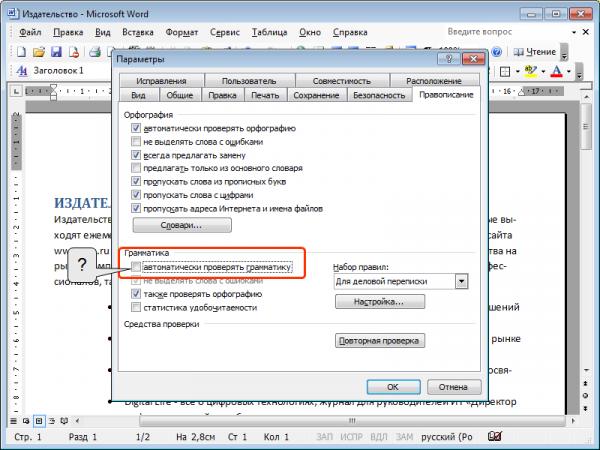Enable автоматически проверять грамматику checkbox

click(136, 267)
